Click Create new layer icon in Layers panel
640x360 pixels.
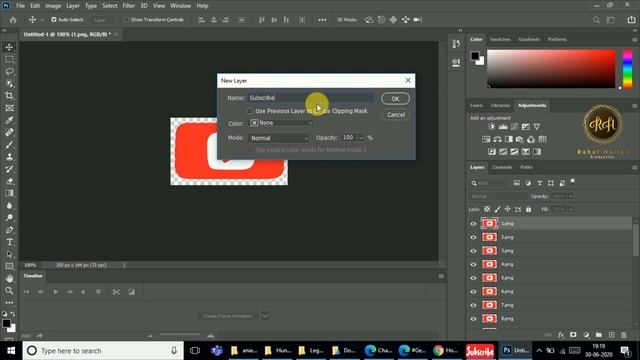611,335
